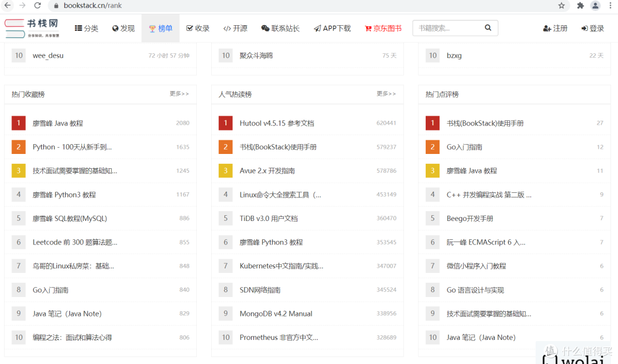Image resolution: width=618 pixels, height=364 pixels.
Task: Open 书栈(BookStack)使用手册 in 热门点评榜
Action: [x=485, y=124]
